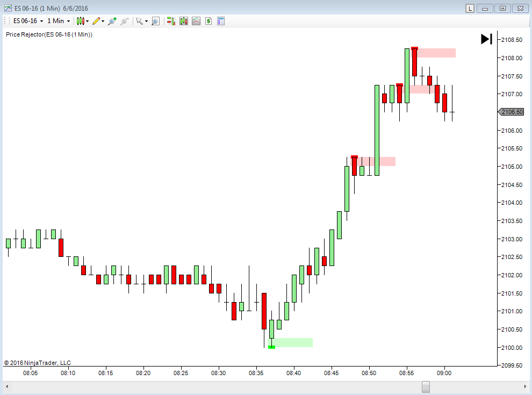Click the top pink rejection zone
Viewport: 532px width, 395px height.
(436, 53)
